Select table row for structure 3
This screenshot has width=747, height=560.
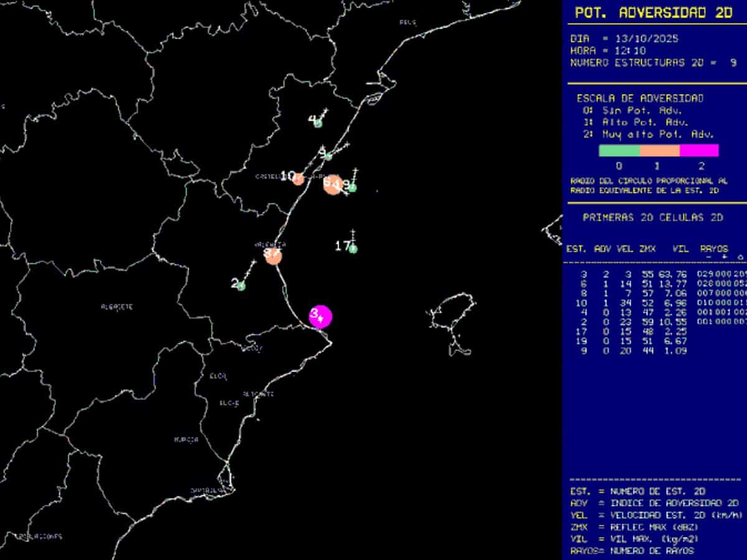click(654, 274)
